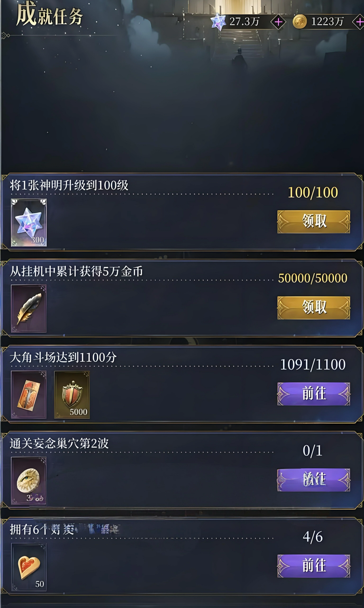Inspect the golden feather reward icon
This screenshot has height=608, width=364.
point(29,309)
